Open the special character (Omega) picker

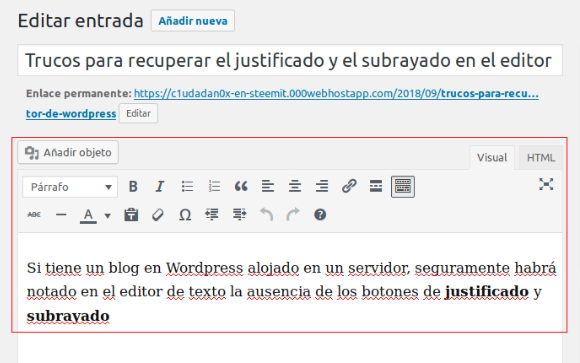point(185,215)
